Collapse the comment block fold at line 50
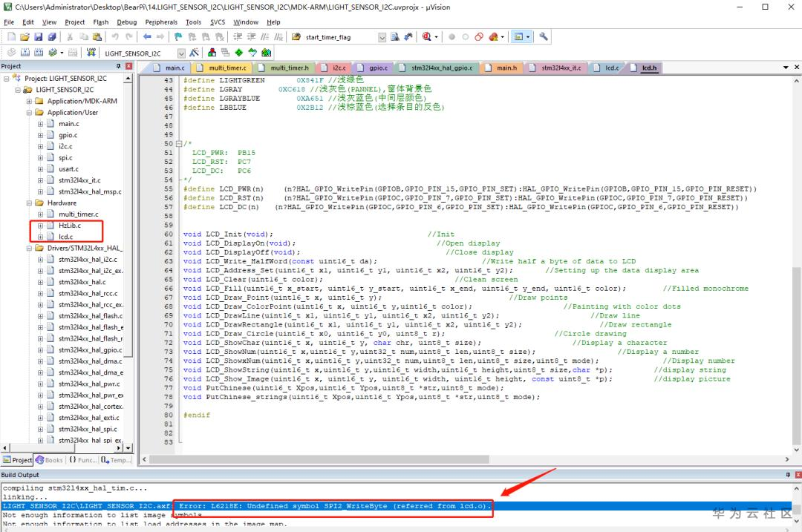This screenshot has width=802, height=532. [x=179, y=143]
